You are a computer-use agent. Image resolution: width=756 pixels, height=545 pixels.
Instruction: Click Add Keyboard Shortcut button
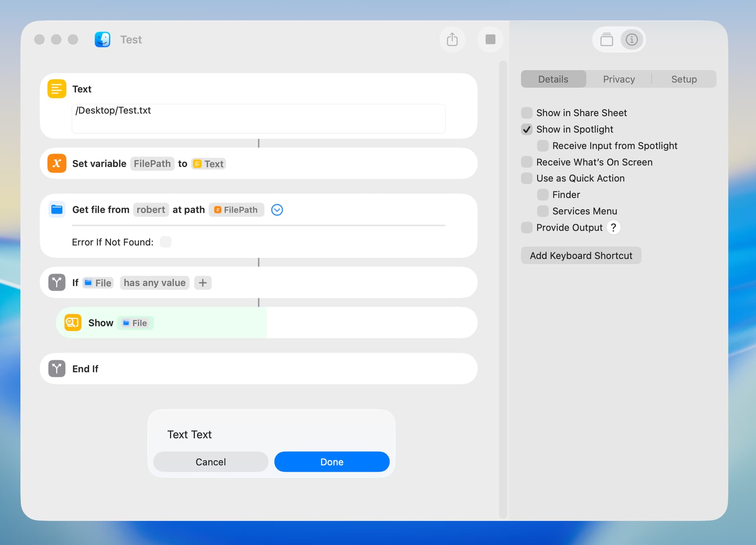pyautogui.click(x=581, y=256)
